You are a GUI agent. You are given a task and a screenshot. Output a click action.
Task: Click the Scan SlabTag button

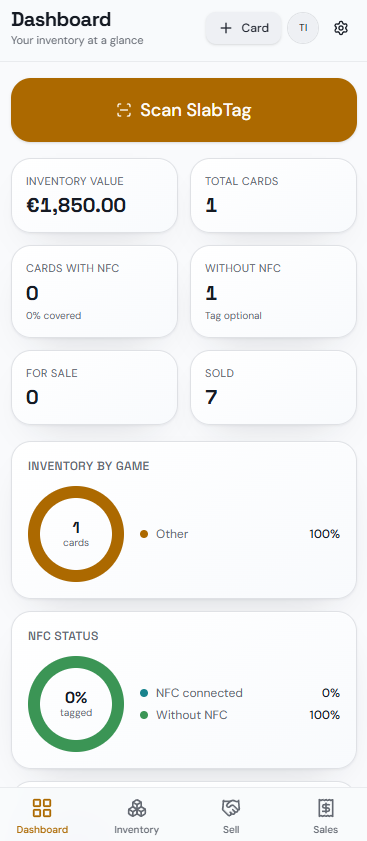point(184,110)
